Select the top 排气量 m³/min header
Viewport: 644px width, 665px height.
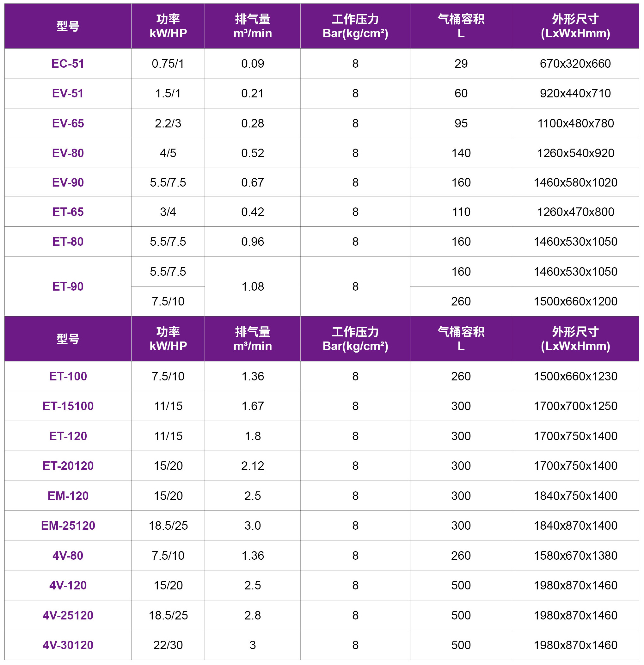click(252, 26)
